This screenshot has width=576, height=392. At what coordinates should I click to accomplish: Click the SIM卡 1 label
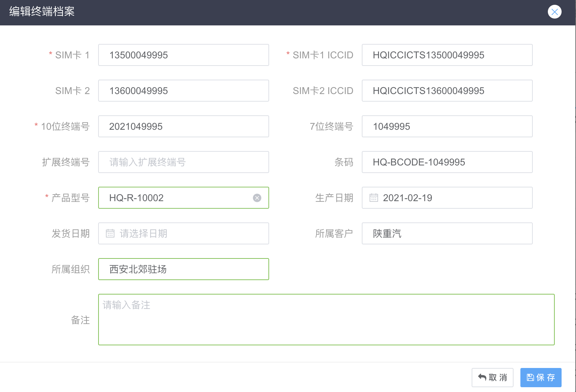click(x=72, y=55)
